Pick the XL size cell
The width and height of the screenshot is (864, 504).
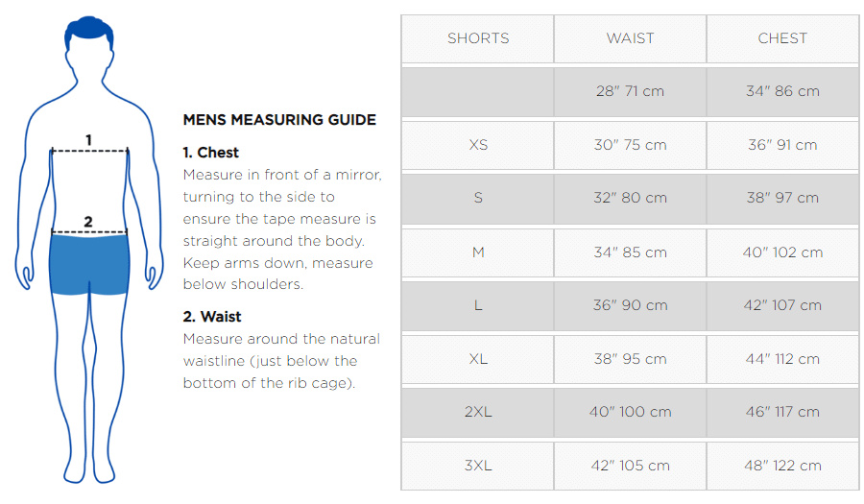[x=478, y=359]
